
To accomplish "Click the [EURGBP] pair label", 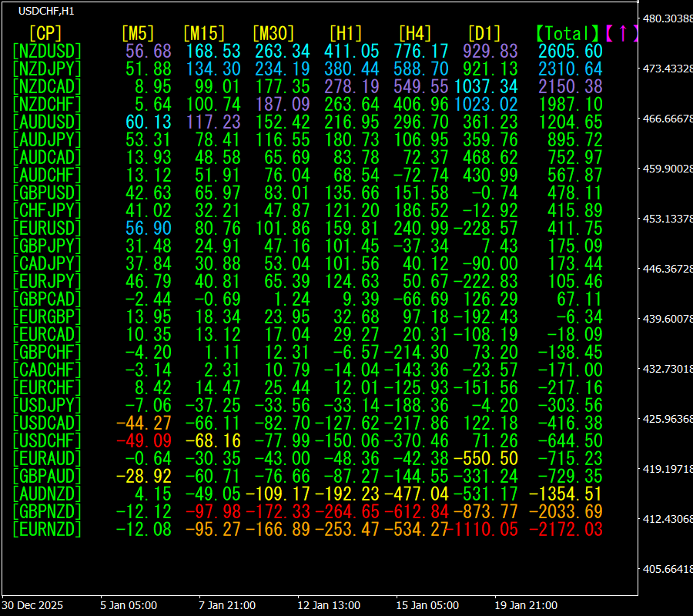I will pyautogui.click(x=47, y=316).
